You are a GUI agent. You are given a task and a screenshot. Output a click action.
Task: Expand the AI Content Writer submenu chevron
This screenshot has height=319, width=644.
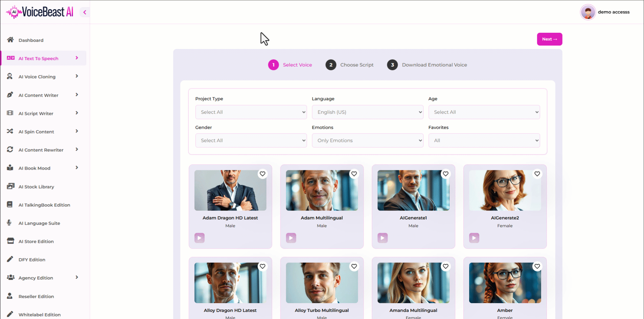pos(77,95)
